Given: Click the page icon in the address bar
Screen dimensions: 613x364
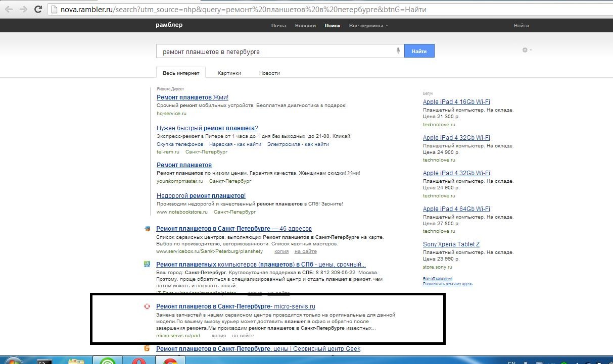Looking at the screenshot, I should click(55, 10).
